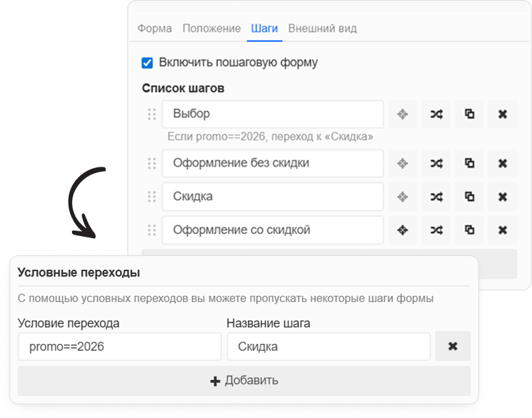Viewport: 532px width, 418px height.
Task: Focus the Название шага field
Action: pyautogui.click(x=328, y=347)
